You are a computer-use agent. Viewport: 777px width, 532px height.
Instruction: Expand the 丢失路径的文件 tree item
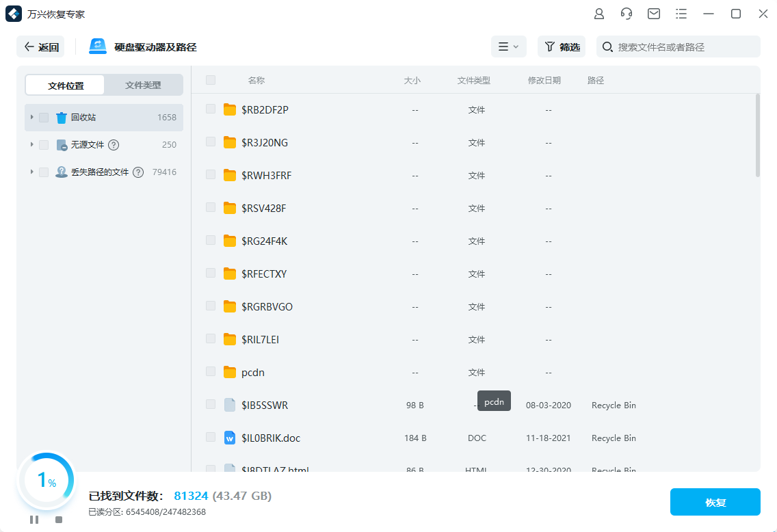(31, 172)
